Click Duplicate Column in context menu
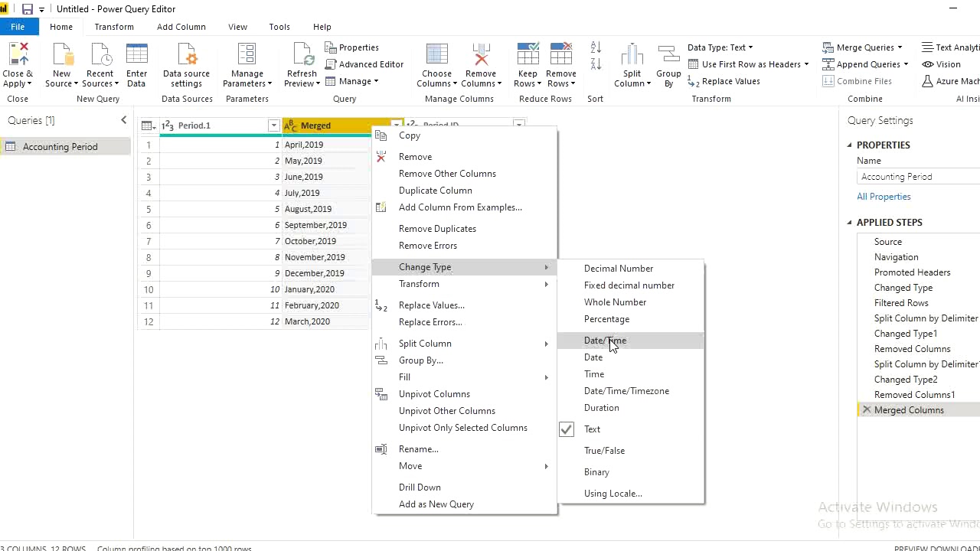 click(x=465, y=191)
